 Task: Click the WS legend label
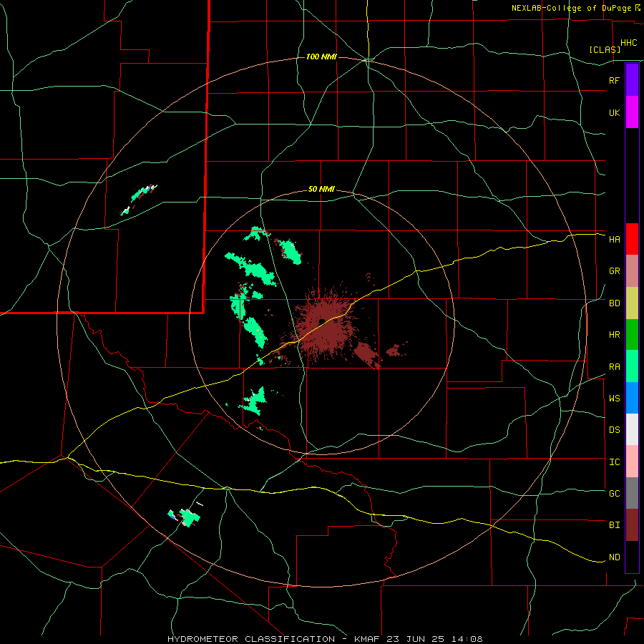[x=614, y=399]
